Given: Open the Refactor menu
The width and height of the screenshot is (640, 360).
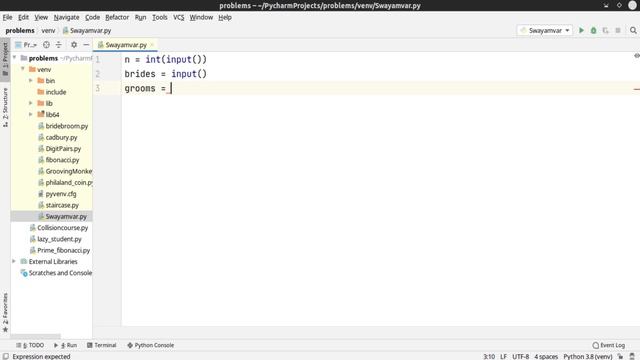Looking at the screenshot, I should [117, 17].
